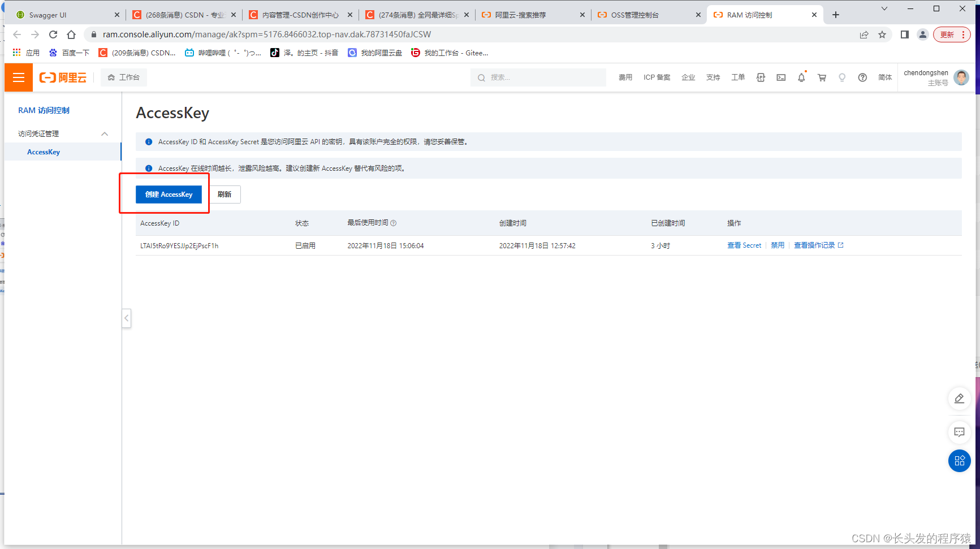Click the lightbulb tips icon
This screenshot has width=980, height=549.
click(x=842, y=77)
